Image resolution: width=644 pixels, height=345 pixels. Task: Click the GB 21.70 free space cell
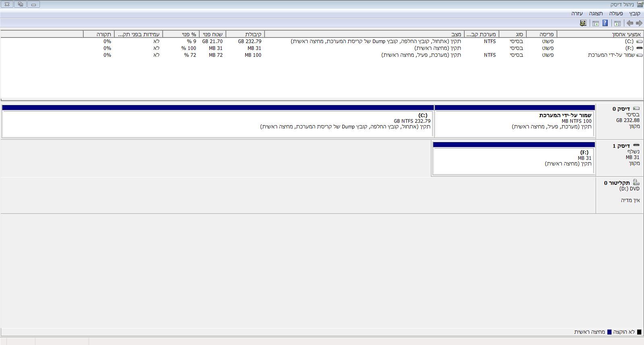point(212,41)
